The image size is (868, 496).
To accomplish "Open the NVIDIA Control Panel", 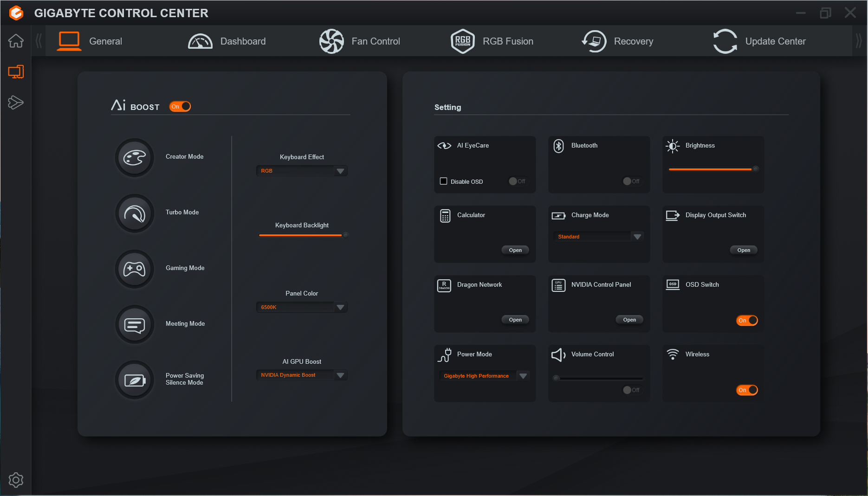I will coord(629,320).
